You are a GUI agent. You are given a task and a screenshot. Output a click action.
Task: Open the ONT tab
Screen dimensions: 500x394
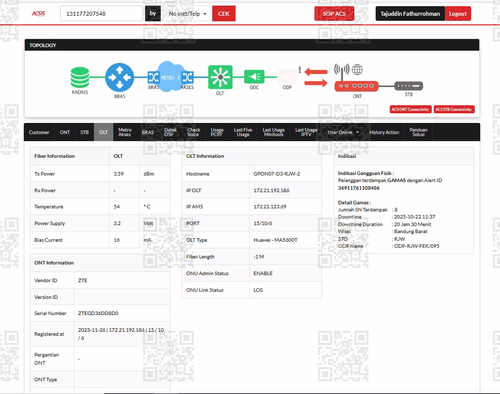click(65, 132)
